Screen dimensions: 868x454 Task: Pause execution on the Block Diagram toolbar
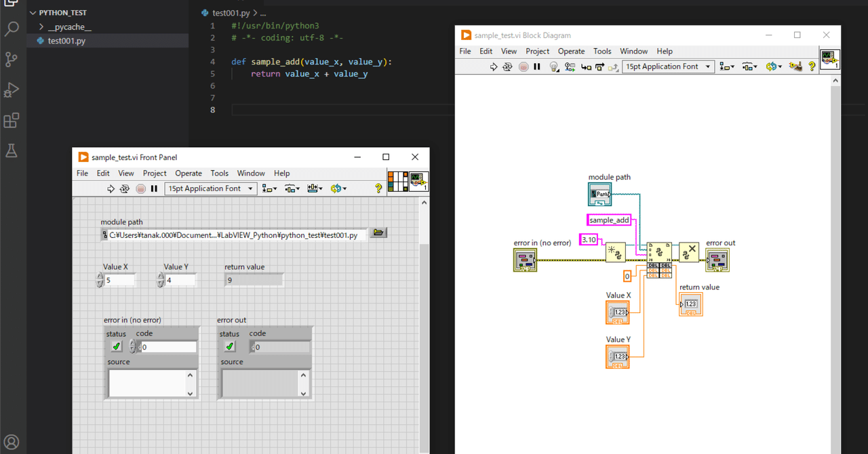point(537,66)
